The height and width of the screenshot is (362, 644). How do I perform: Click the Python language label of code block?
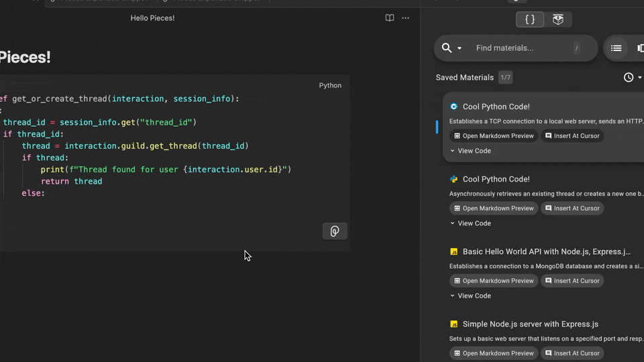(330, 85)
